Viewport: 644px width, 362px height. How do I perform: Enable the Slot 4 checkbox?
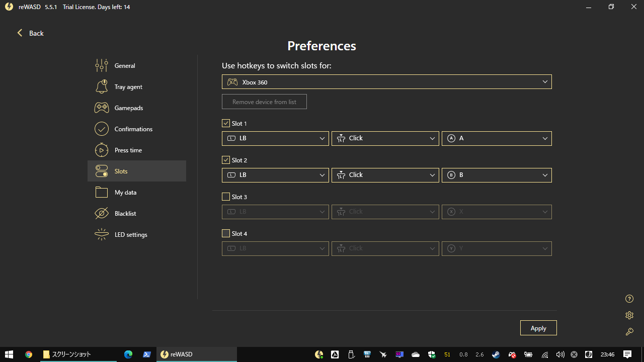tap(226, 233)
